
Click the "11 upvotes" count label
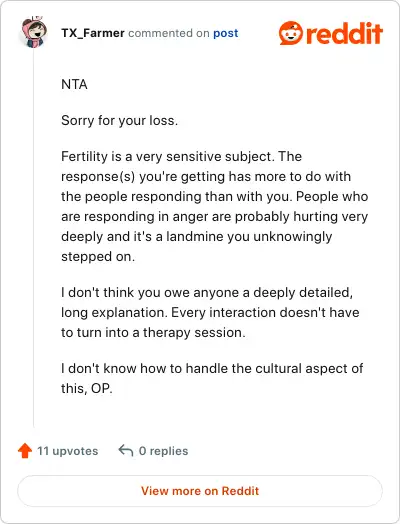[x=68, y=451]
